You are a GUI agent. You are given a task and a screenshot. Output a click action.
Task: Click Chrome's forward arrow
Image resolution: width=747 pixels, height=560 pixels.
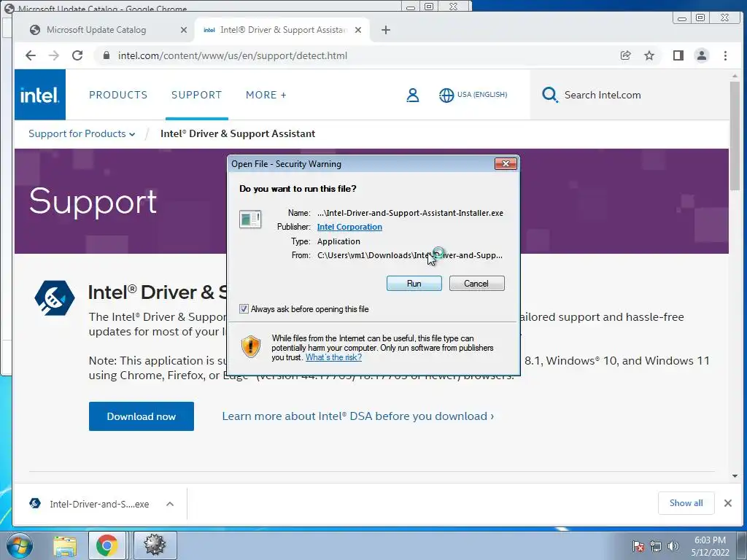(x=54, y=55)
